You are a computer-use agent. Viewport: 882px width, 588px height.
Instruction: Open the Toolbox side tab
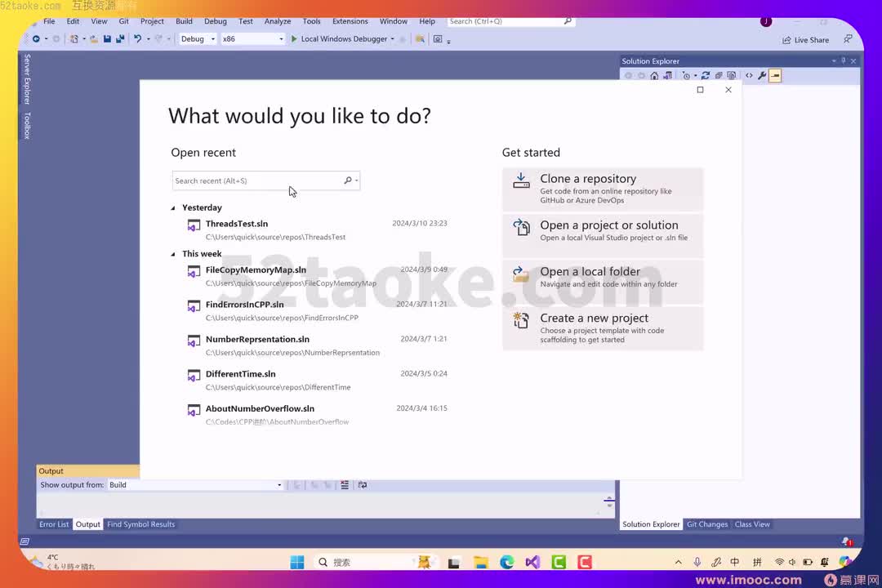pos(26,125)
